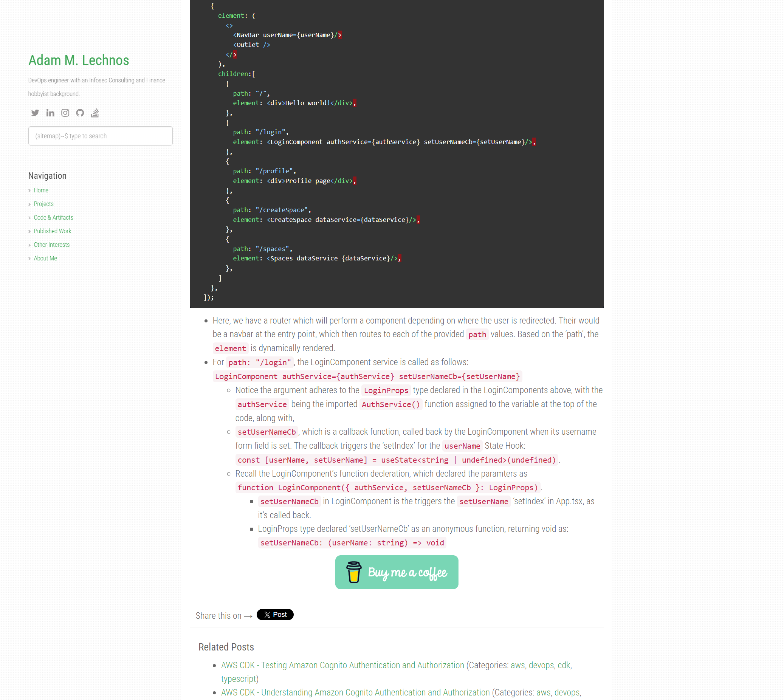Navigate to the Published Work page
The width and height of the screenshot is (784, 700).
[52, 231]
